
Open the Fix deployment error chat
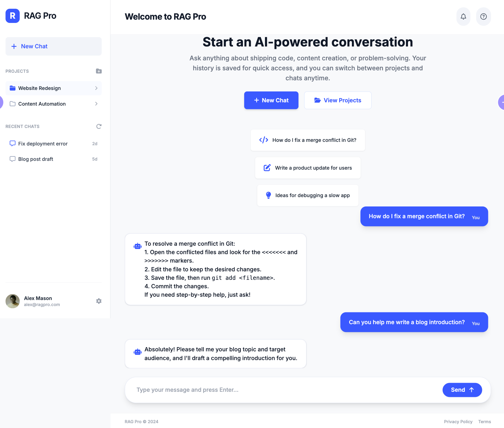[43, 144]
